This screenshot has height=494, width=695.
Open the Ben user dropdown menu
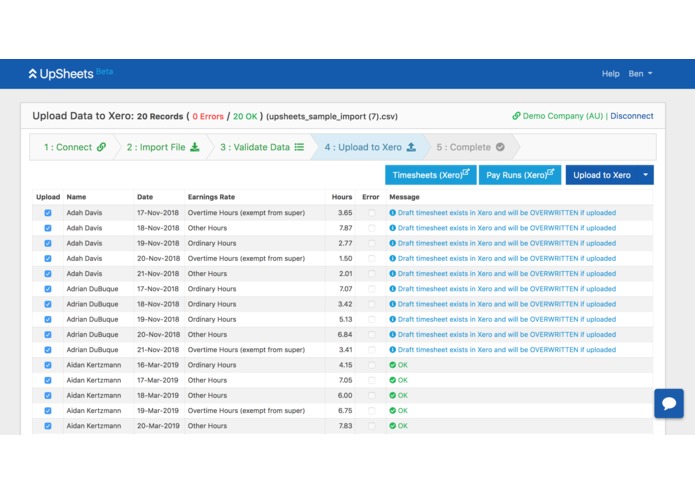point(640,74)
